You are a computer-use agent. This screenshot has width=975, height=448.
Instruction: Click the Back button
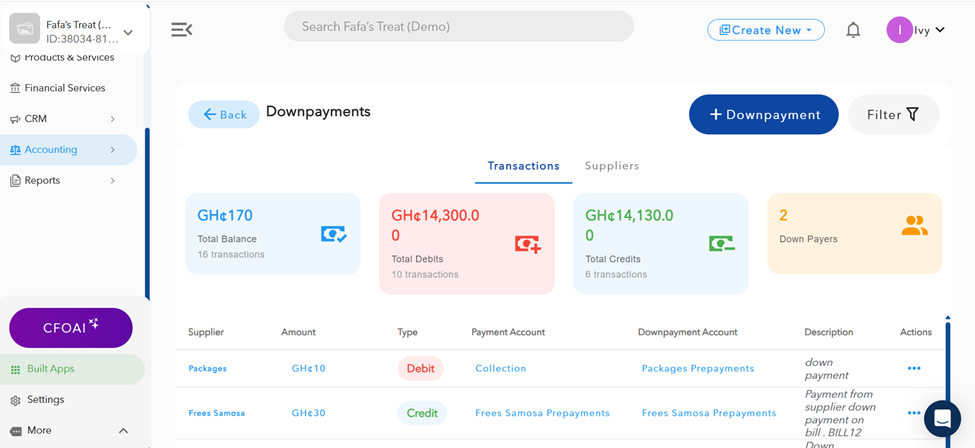tap(224, 115)
